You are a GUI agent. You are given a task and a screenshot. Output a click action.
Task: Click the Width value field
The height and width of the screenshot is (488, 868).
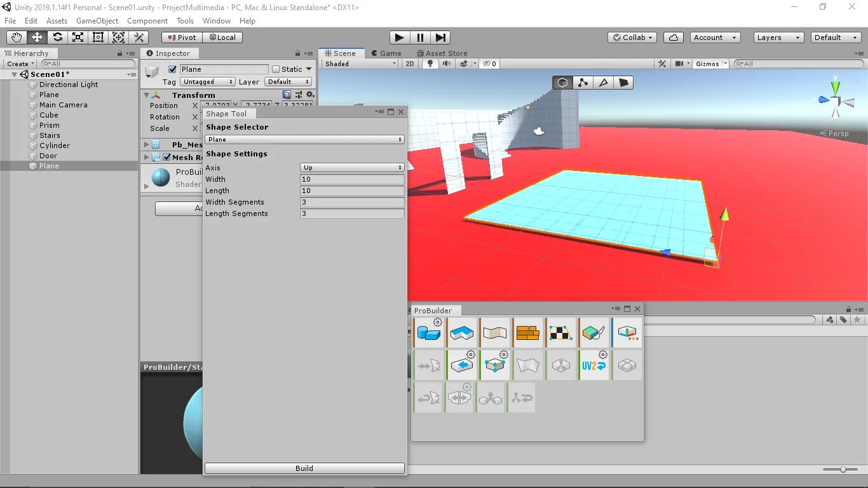pos(352,179)
